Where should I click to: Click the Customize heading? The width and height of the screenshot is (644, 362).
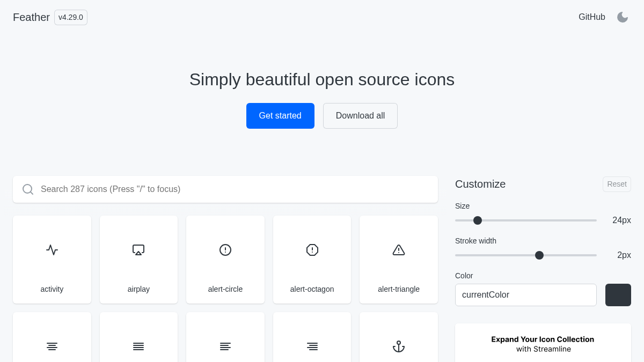tap(480, 184)
